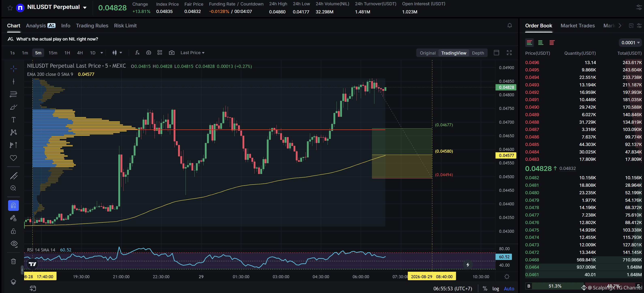This screenshot has width=644, height=293.
Task: Toggle lock all drawings padlock
Action: point(14,231)
